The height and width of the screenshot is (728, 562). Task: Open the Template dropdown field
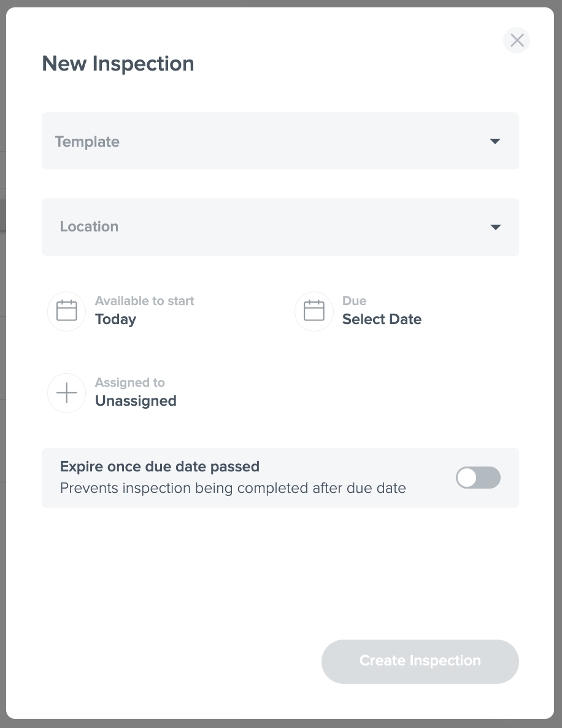tap(280, 141)
